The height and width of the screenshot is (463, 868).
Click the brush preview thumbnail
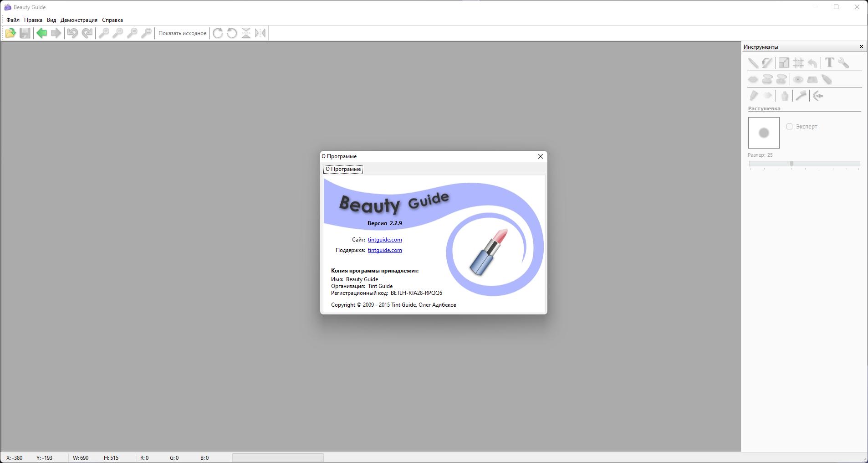[764, 133]
